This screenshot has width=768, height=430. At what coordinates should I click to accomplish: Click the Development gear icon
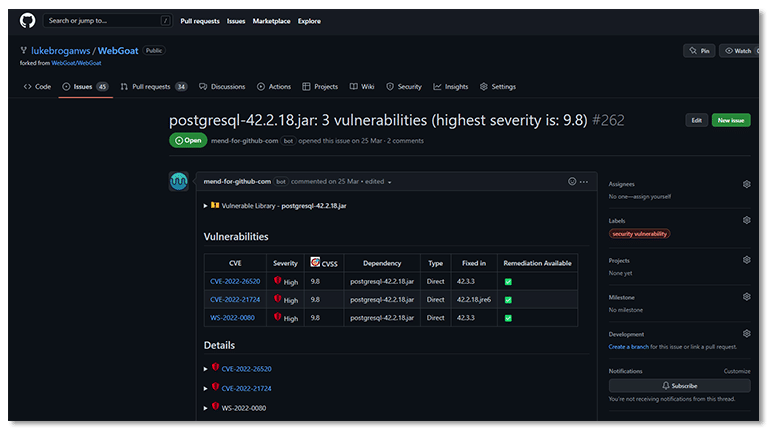coord(746,333)
